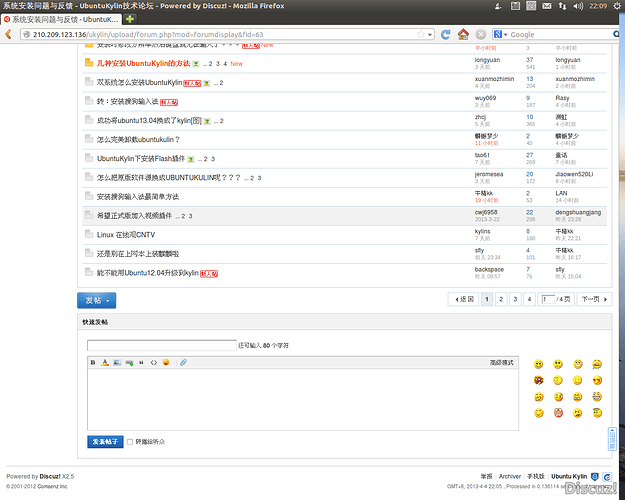
Task: Go back using the 返回 pager button
Action: tap(464, 299)
